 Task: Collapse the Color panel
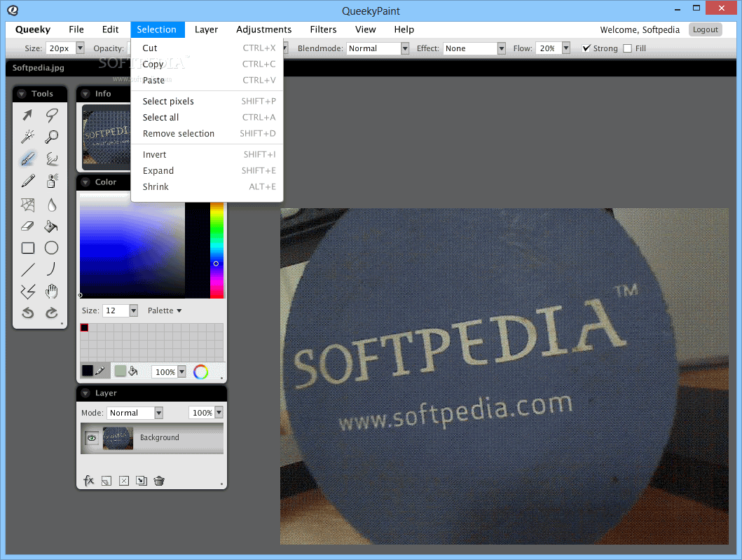85,182
